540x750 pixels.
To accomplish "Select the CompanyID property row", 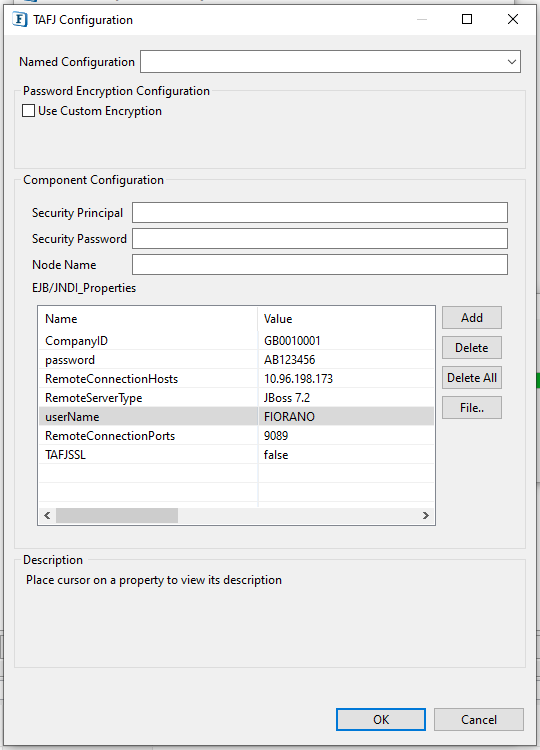I will pos(236,341).
